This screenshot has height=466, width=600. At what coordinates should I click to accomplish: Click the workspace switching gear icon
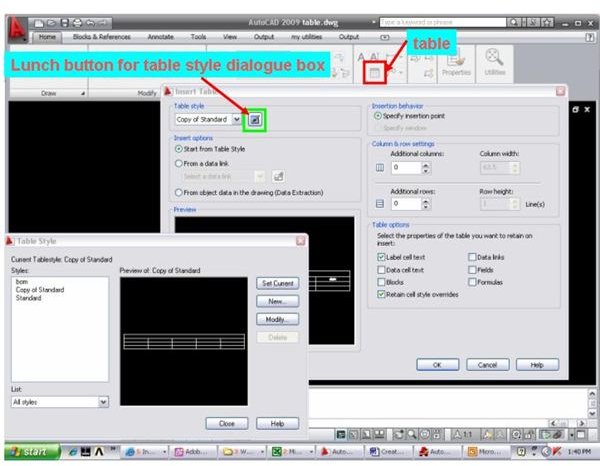[516, 434]
